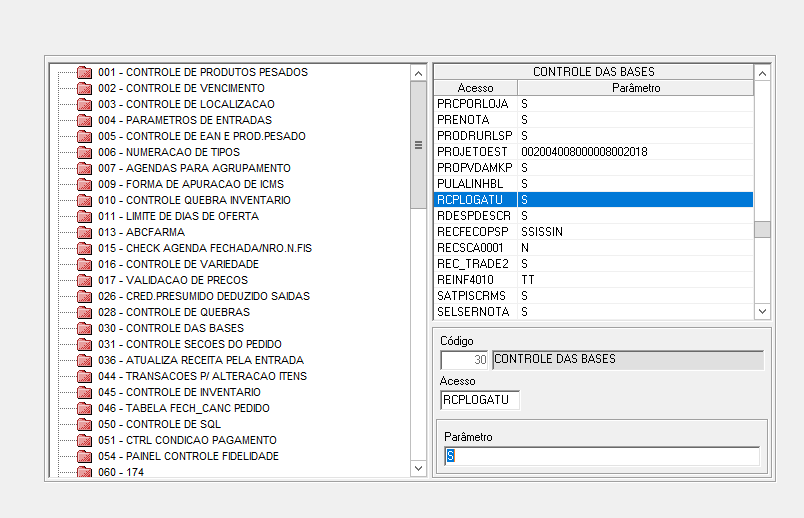Click parameter value 002004008000008002018
Screen dimensions: 804x518
coord(584,152)
